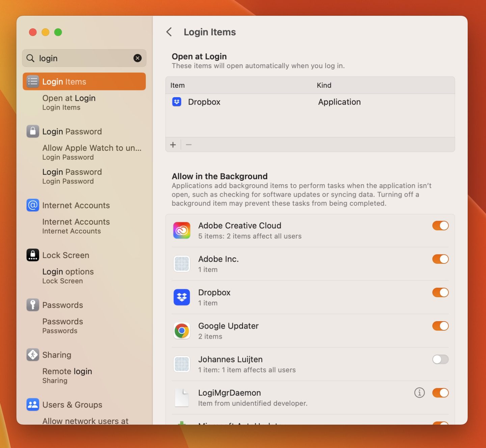Select Dropbox row in Open at Login
The width and height of the screenshot is (486, 448).
tap(310, 102)
